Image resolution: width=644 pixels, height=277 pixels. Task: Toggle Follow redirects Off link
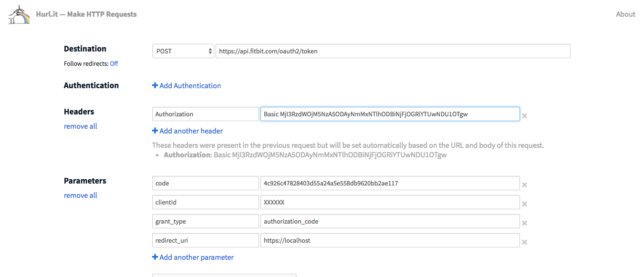tap(114, 63)
